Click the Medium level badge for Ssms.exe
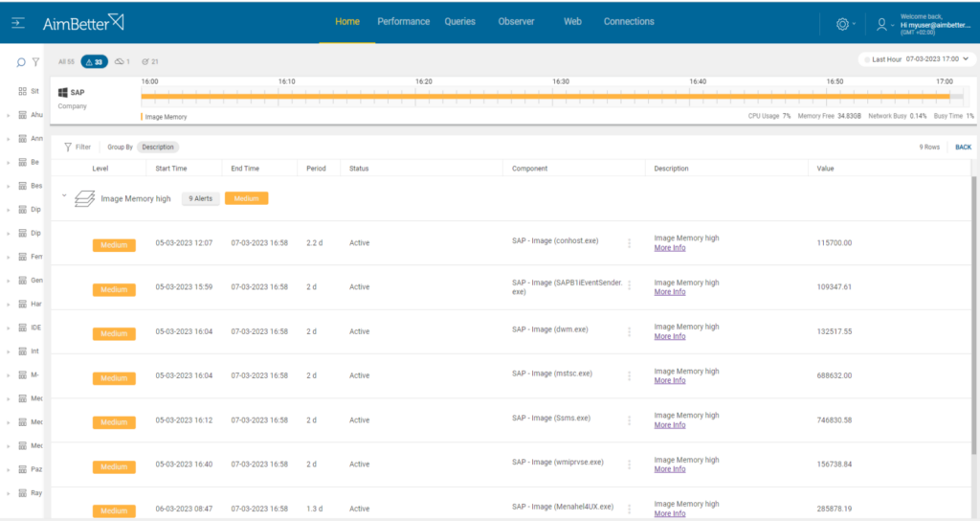Image resolution: width=980 pixels, height=521 pixels. (x=114, y=422)
